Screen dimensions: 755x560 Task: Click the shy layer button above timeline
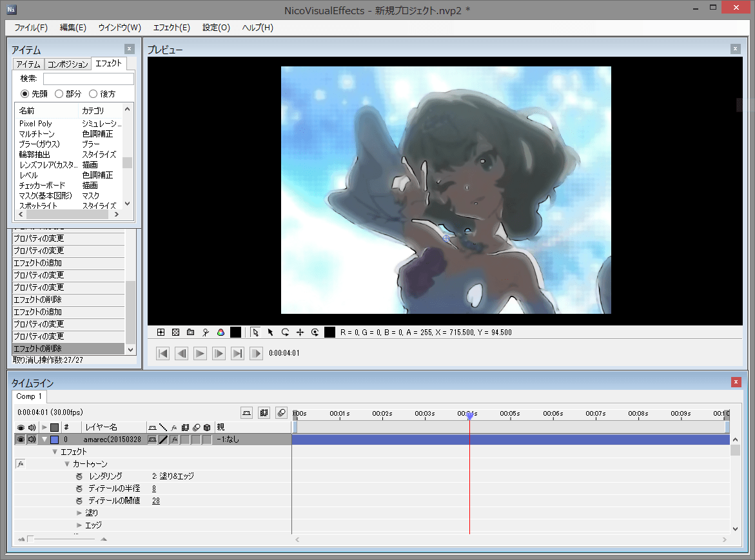[x=246, y=413]
